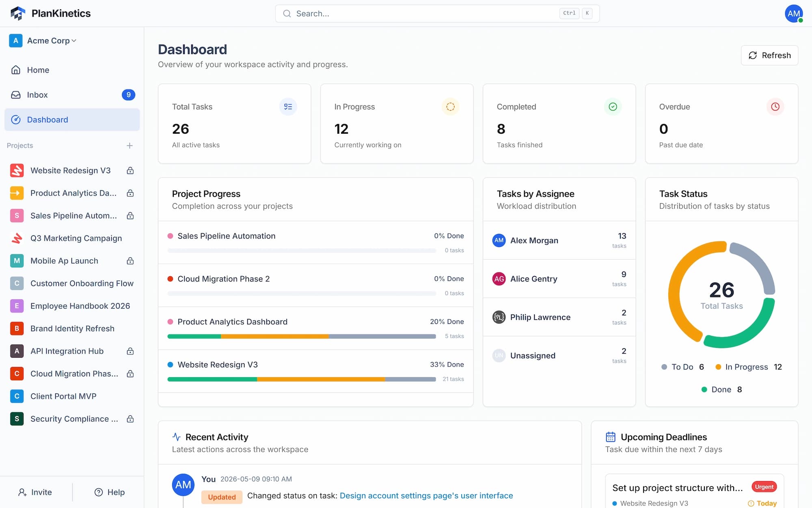Click the Upcoming Deadlines calendar icon
Screen dimensions: 812x508
pos(610,437)
